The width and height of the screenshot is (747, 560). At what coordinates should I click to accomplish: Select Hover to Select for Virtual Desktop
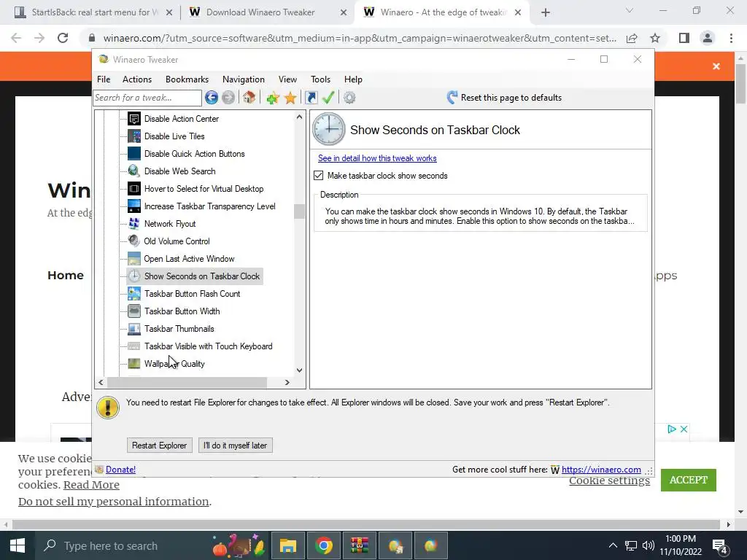click(x=204, y=189)
